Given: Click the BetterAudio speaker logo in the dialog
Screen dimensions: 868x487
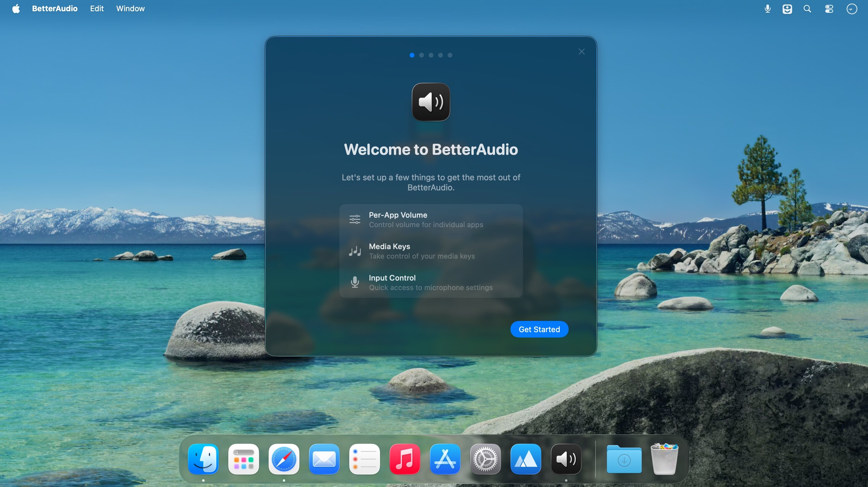Looking at the screenshot, I should click(x=431, y=102).
